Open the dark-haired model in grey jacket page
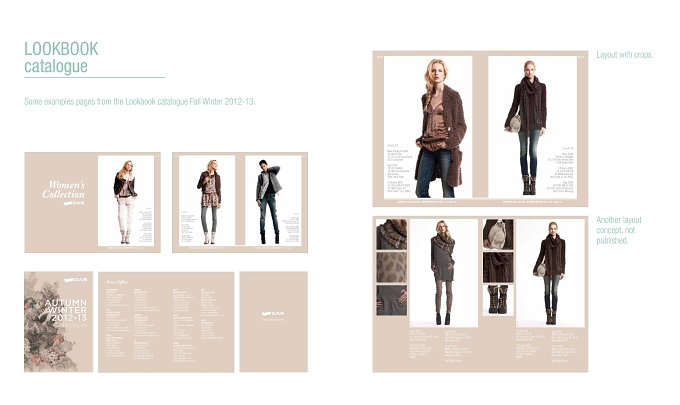This screenshot has width=680, height=405. click(273, 200)
